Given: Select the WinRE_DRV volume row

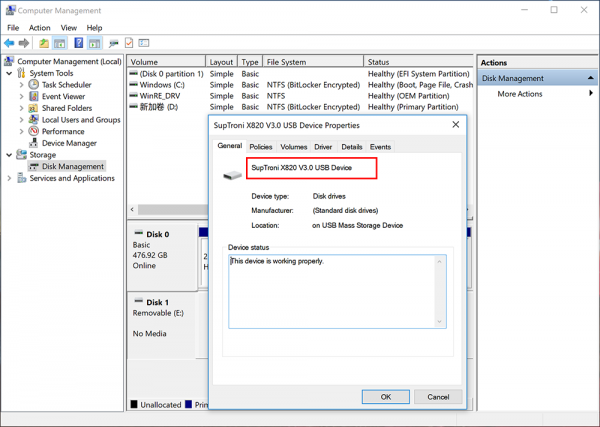Looking at the screenshot, I should coord(301,96).
